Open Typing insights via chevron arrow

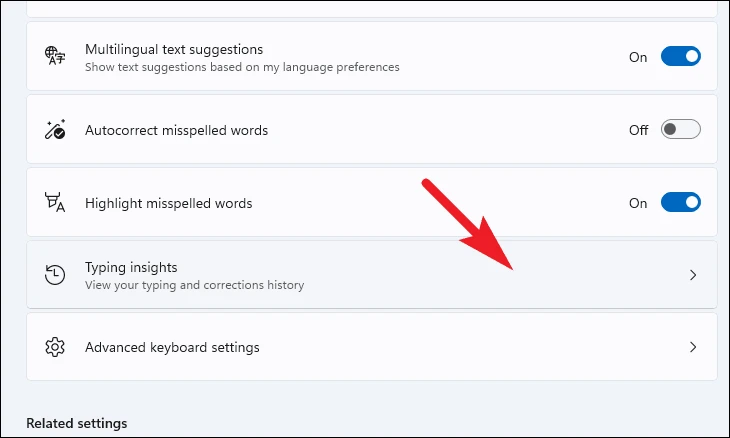[x=693, y=275]
